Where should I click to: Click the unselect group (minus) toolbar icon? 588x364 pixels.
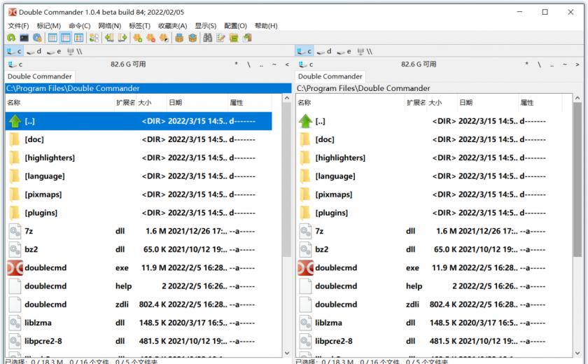tap(150, 38)
